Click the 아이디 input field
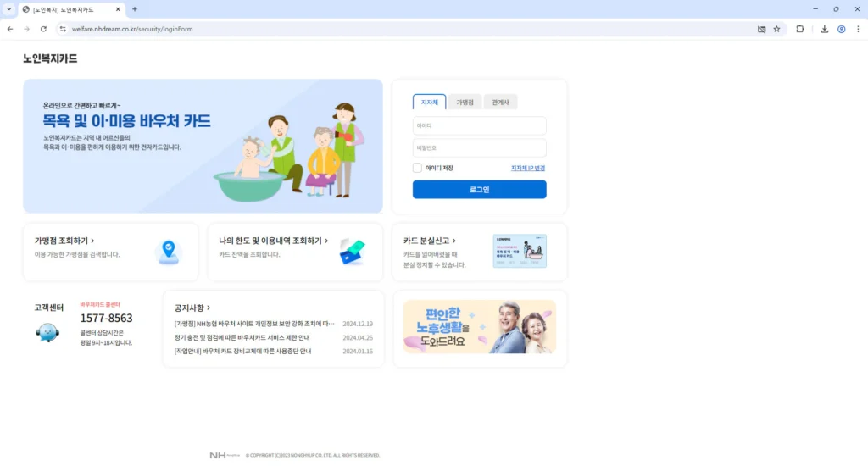 click(x=480, y=125)
